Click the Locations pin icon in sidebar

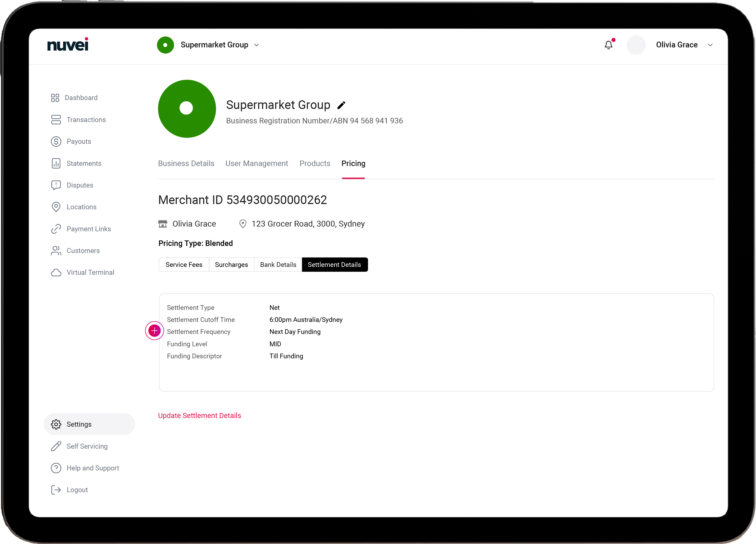[56, 207]
